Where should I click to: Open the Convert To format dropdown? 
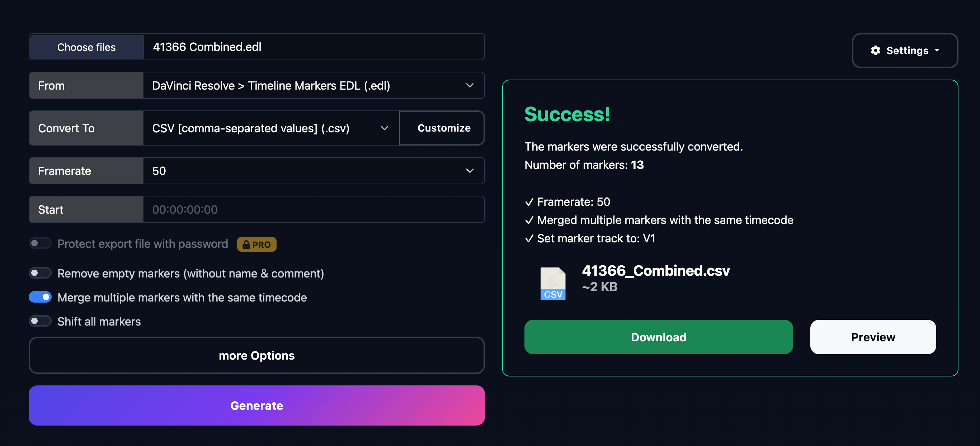tap(271, 128)
